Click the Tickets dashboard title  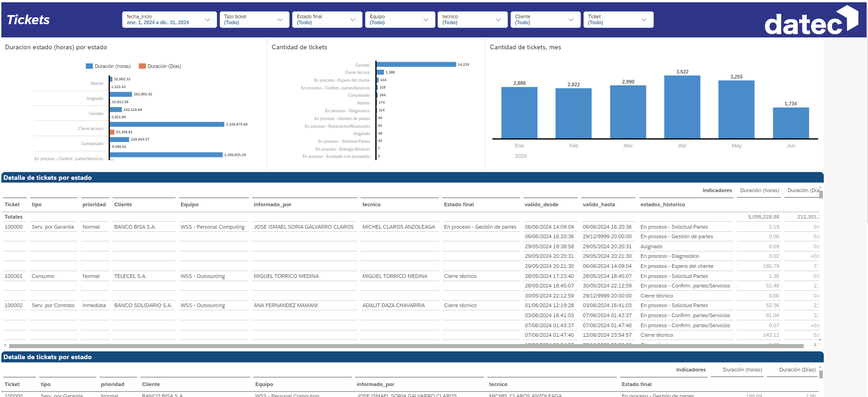(x=28, y=20)
